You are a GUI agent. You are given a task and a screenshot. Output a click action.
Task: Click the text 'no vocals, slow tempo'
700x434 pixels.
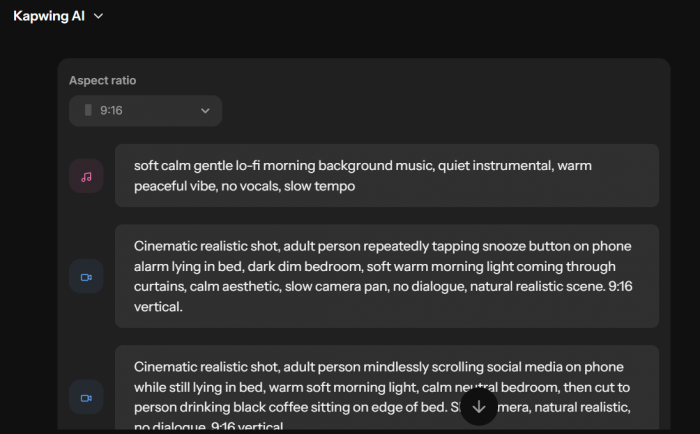pos(288,186)
